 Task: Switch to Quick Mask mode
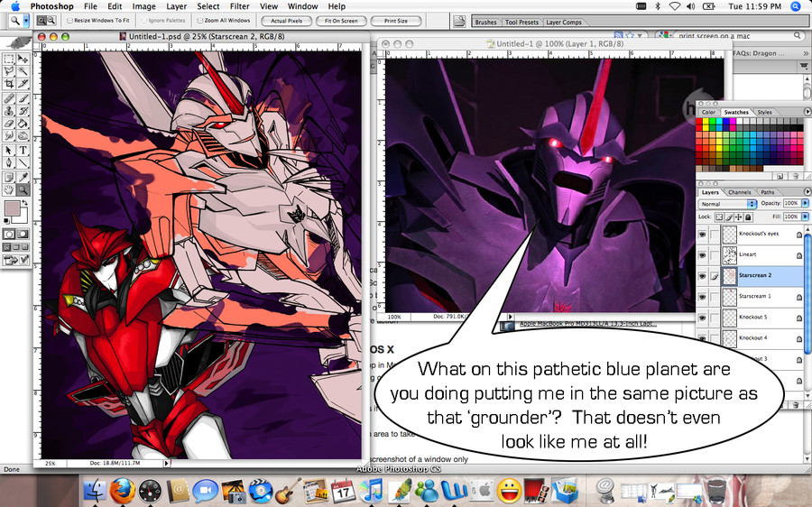click(x=23, y=234)
